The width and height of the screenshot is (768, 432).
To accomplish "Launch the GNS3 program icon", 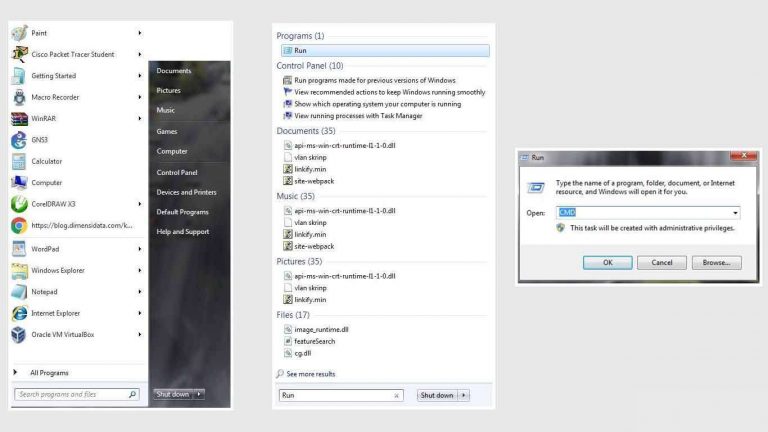I will (19, 140).
